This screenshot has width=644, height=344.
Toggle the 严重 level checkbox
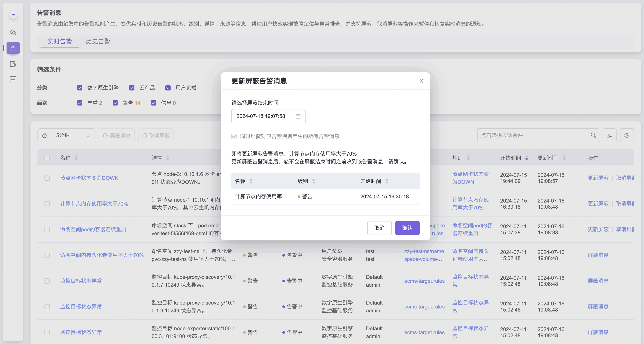(x=80, y=103)
